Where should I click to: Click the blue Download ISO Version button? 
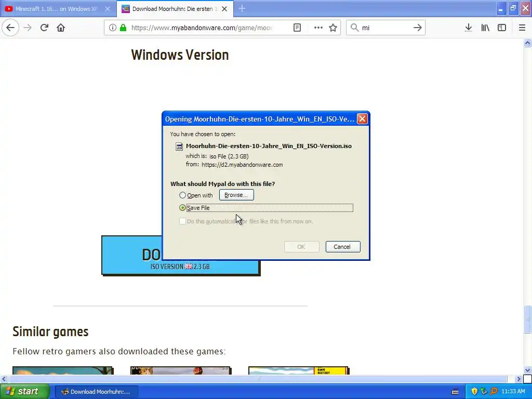tap(181, 256)
